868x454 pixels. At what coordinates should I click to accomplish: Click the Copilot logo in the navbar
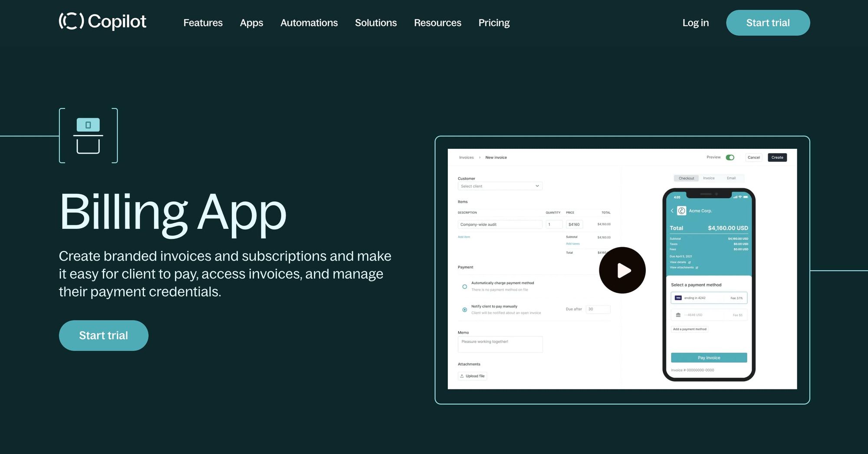pyautogui.click(x=102, y=22)
